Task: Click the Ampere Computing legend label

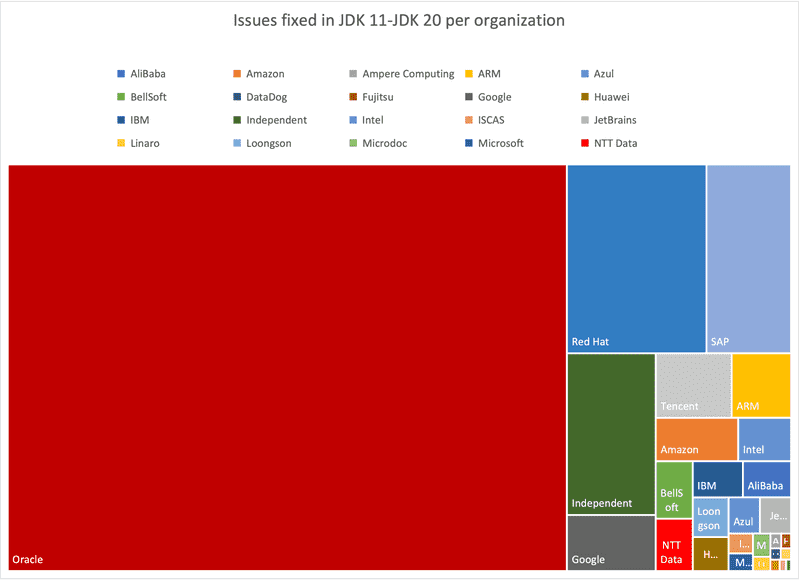Action: coord(409,74)
